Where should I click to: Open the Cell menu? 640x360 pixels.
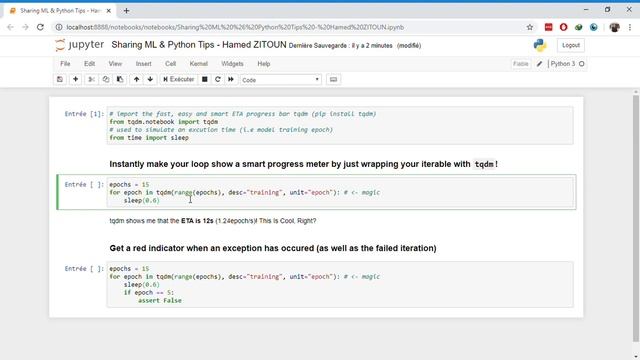click(171, 64)
